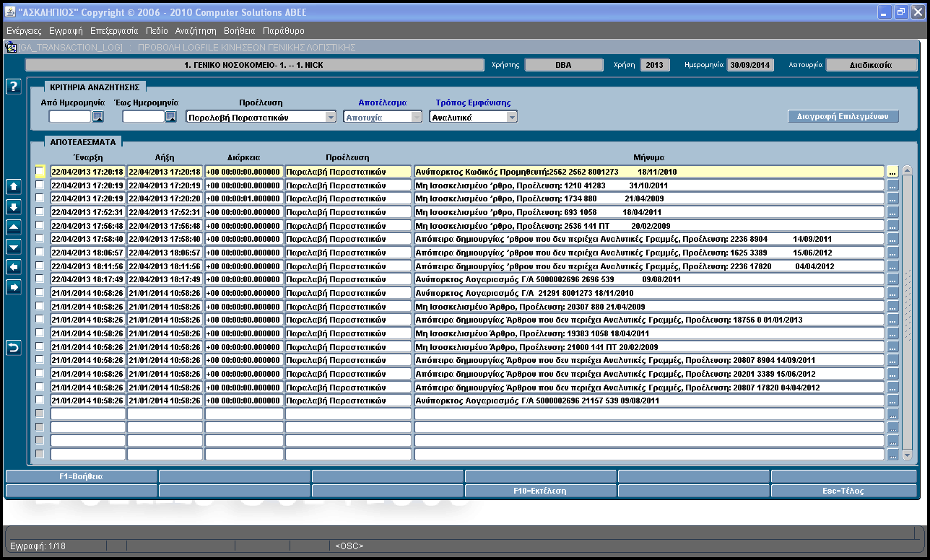Open details for message 1625 3389 row

(x=892, y=253)
